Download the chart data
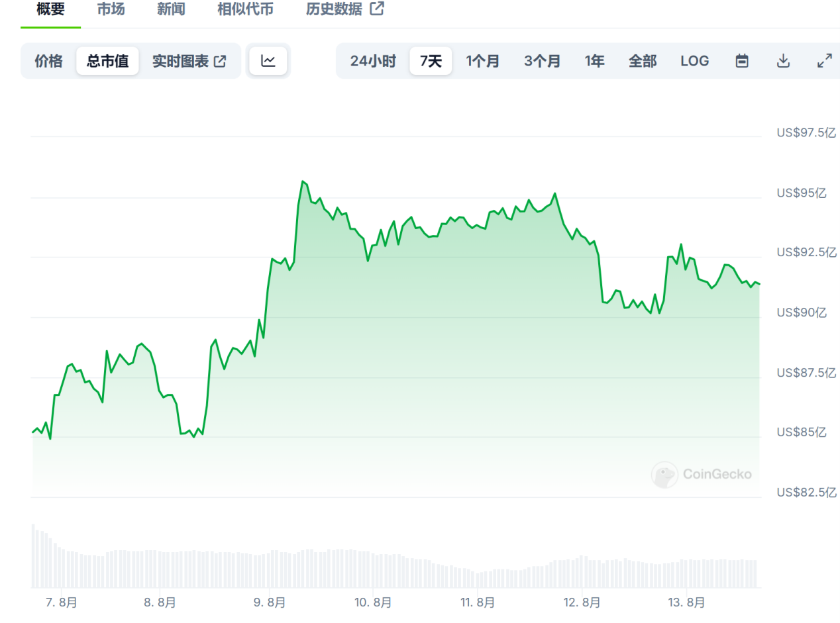This screenshot has width=840, height=623. pyautogui.click(x=783, y=61)
